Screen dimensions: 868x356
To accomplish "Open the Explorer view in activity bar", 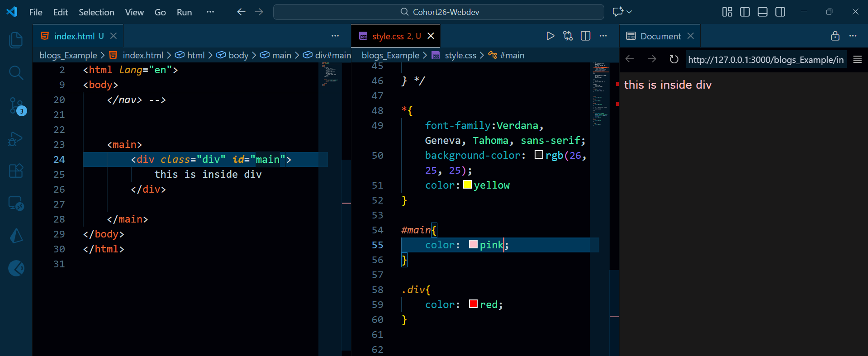I will click(16, 40).
